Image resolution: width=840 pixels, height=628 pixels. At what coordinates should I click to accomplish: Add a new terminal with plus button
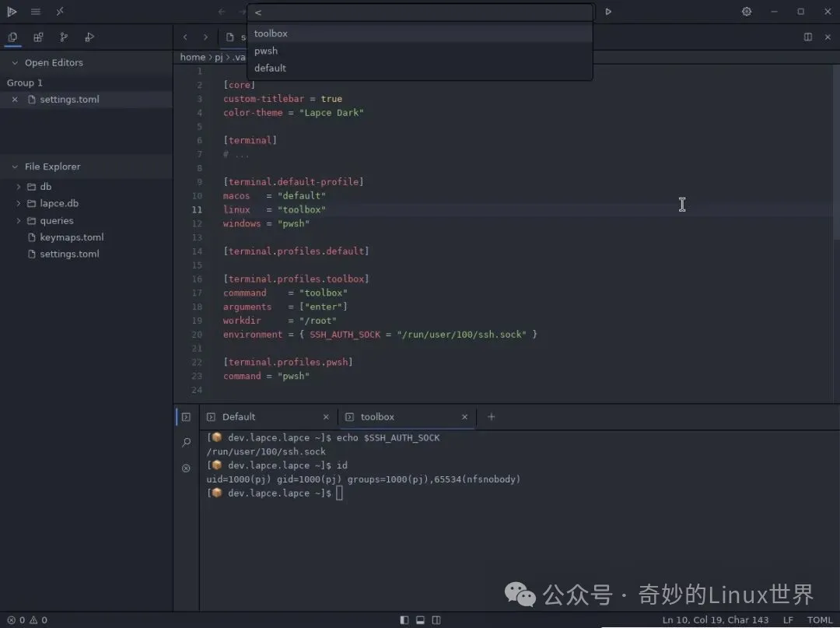pyautogui.click(x=491, y=417)
